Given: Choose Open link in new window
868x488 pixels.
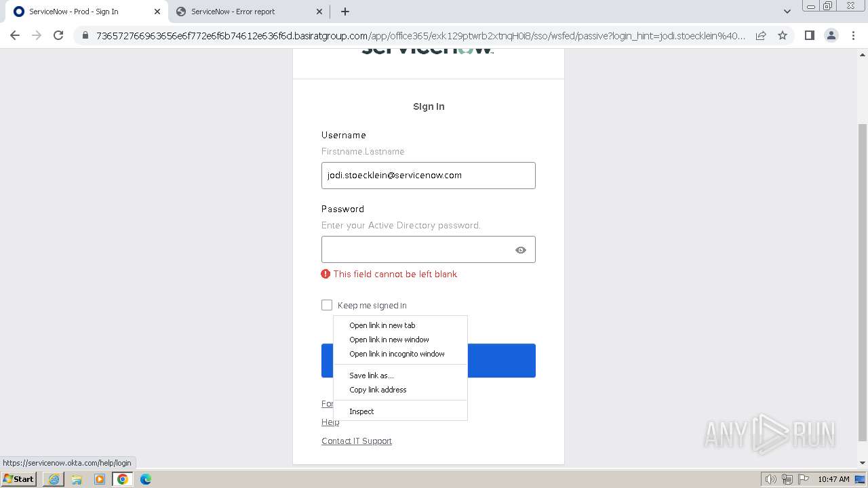Looking at the screenshot, I should coord(400,340).
